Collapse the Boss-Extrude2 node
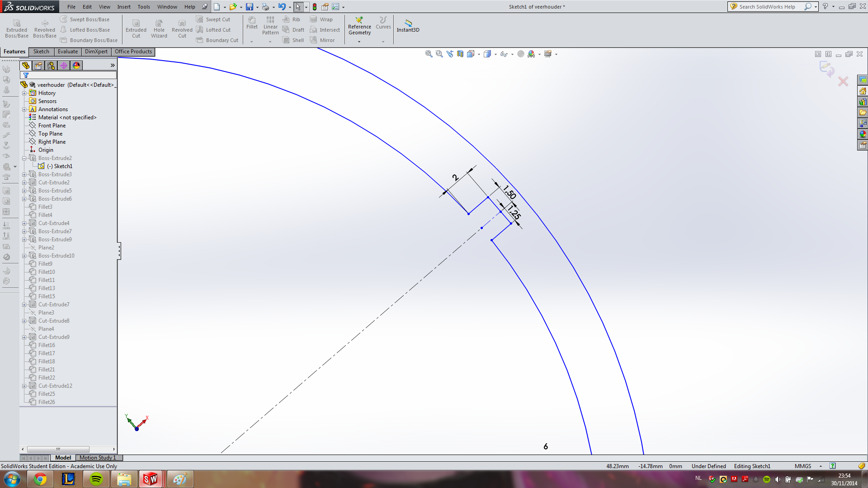This screenshot has height=488, width=868. click(x=24, y=158)
